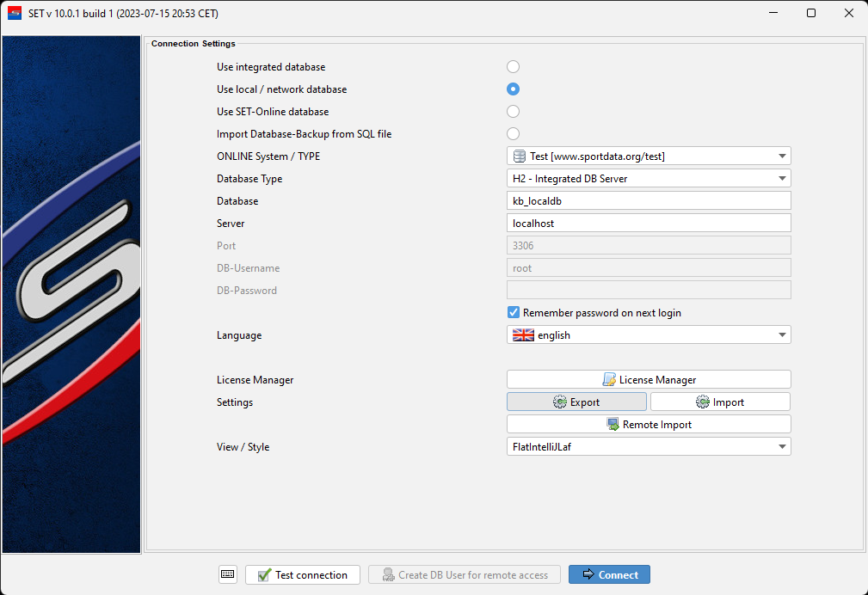The width and height of the screenshot is (868, 595).
Task: Click the Database name input field
Action: pos(649,201)
